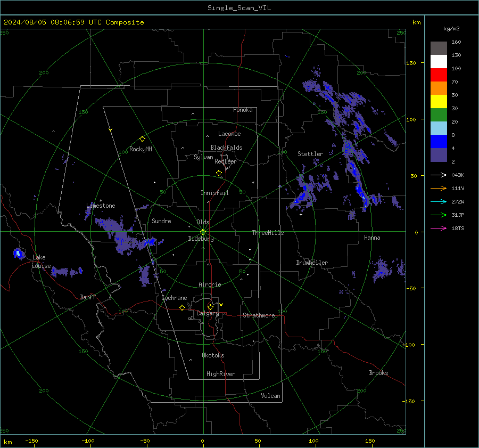This screenshot has height=448, width=479.
Task: Click the Single_Scan_VIL title text
Action: [x=239, y=8]
